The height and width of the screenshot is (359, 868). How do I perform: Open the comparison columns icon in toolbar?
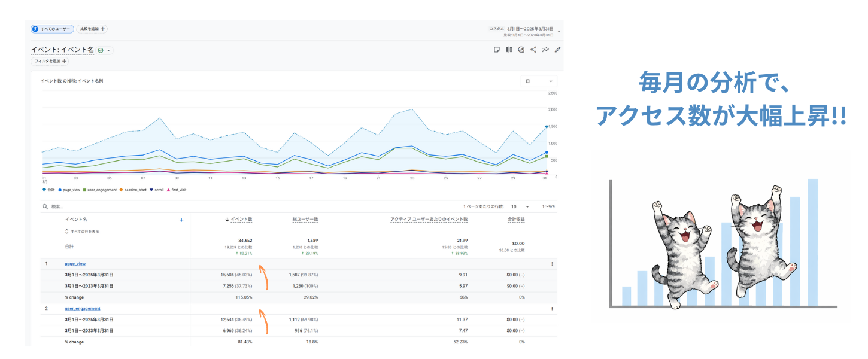(509, 50)
